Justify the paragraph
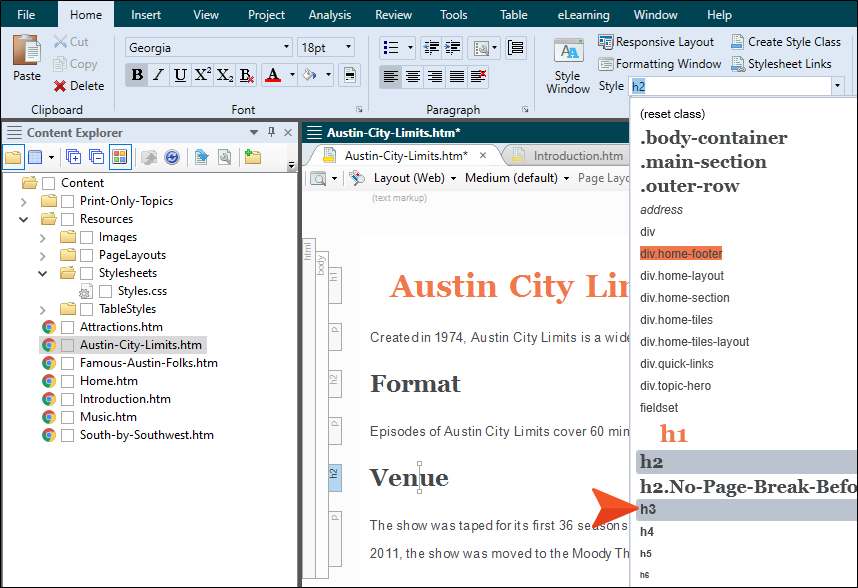Viewport: 858px width, 588px height. click(456, 76)
